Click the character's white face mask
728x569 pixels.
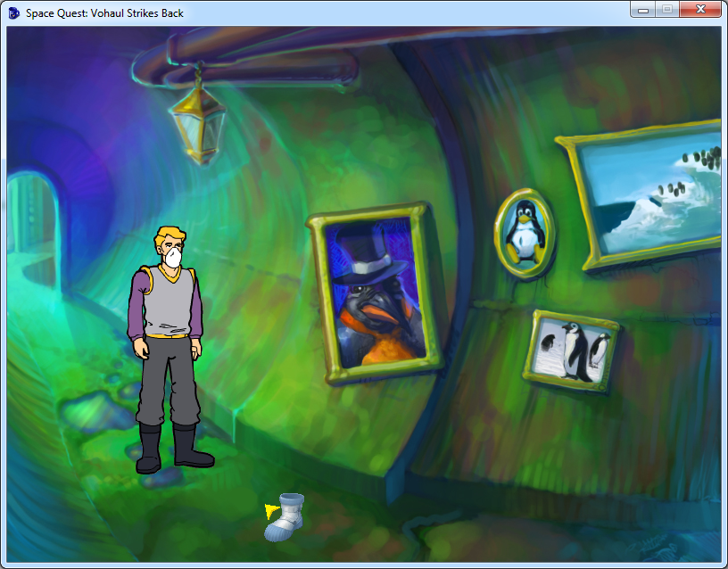(173, 257)
